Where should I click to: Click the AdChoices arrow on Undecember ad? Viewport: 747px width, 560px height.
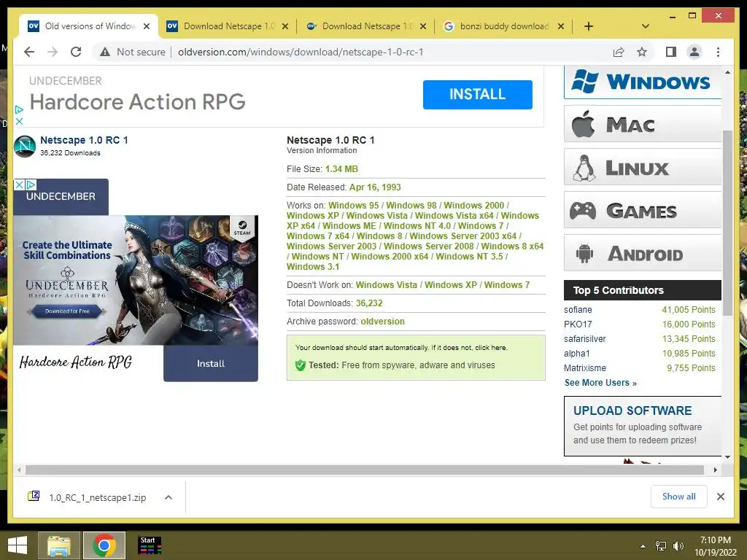31,184
